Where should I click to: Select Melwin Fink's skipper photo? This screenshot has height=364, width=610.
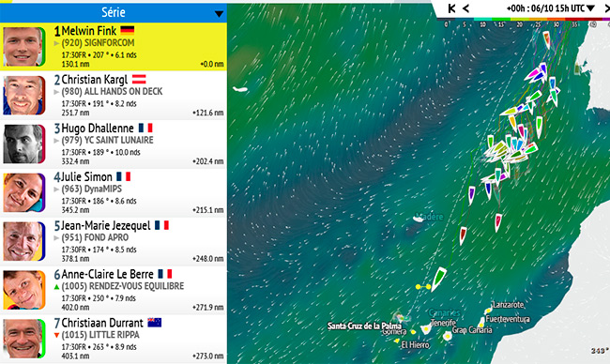(x=23, y=46)
